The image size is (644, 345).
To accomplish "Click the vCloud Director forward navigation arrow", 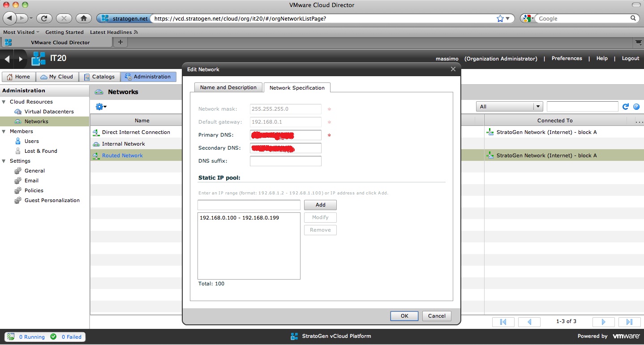I will point(20,59).
